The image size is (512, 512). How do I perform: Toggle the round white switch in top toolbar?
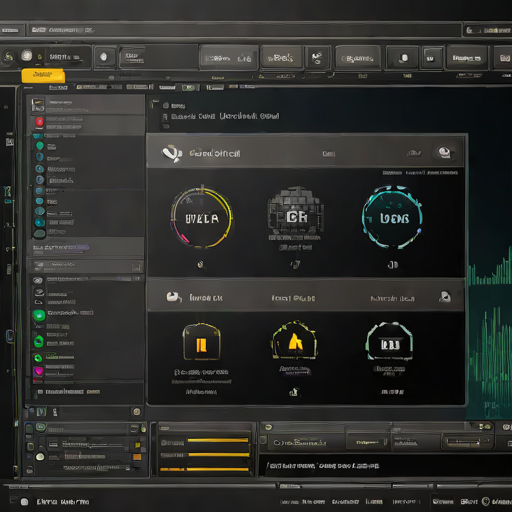pos(27,56)
